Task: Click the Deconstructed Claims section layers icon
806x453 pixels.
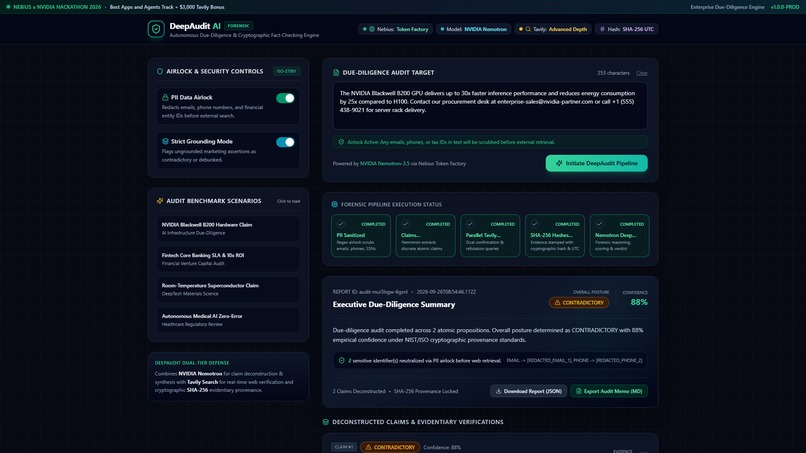Action: click(326, 422)
